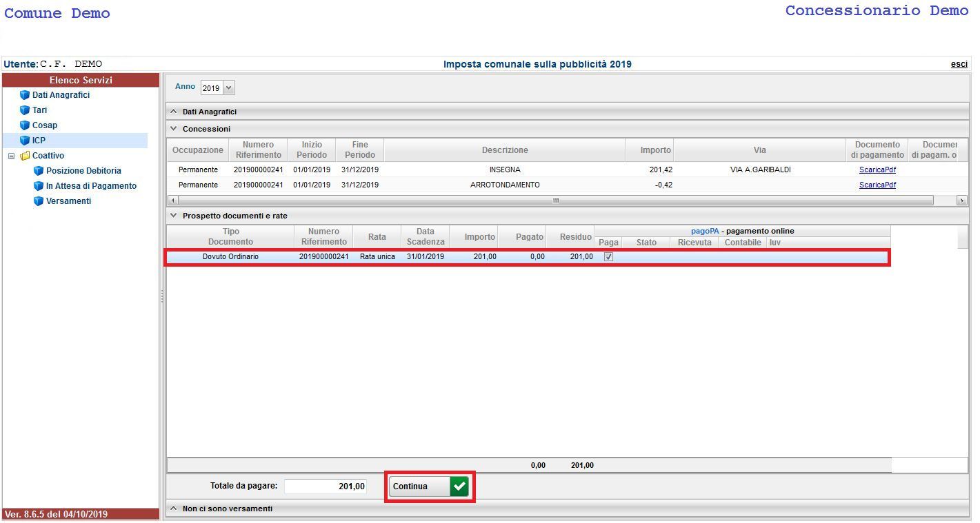
Task: Click the VIA A.GARIBALDI cell
Action: 760,170
